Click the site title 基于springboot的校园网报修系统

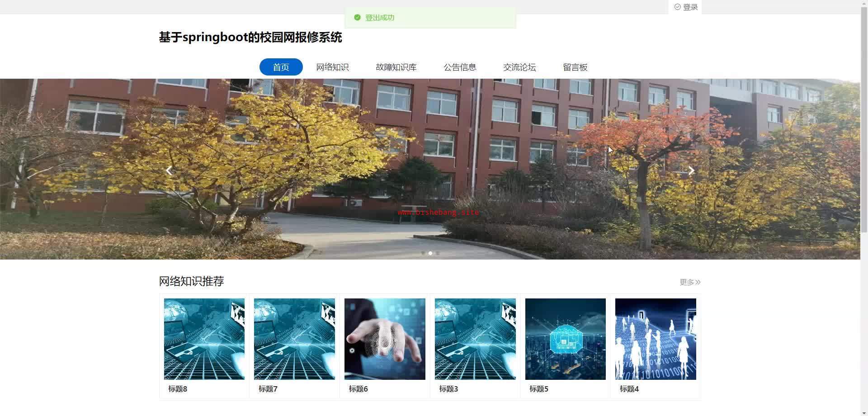(250, 37)
